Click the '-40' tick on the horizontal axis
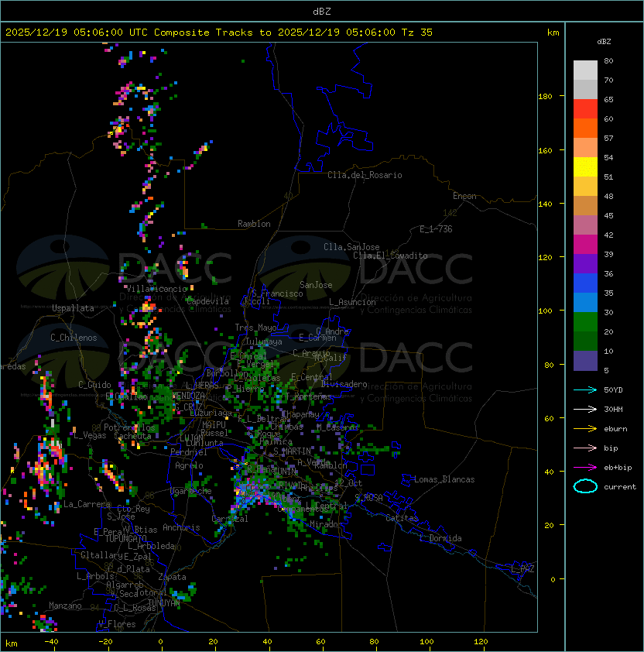 pyautogui.click(x=51, y=642)
